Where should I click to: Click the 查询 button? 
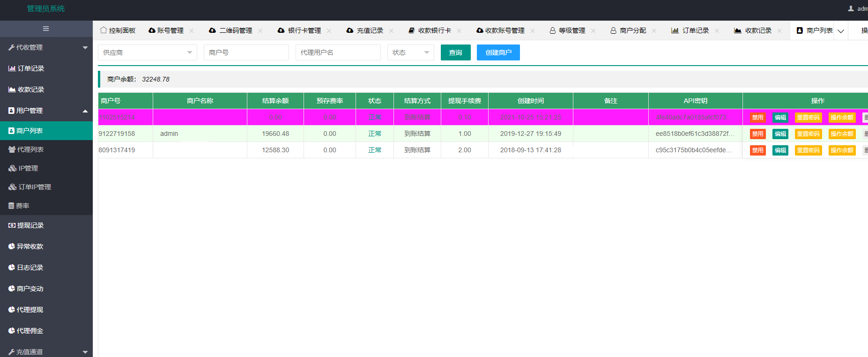456,52
